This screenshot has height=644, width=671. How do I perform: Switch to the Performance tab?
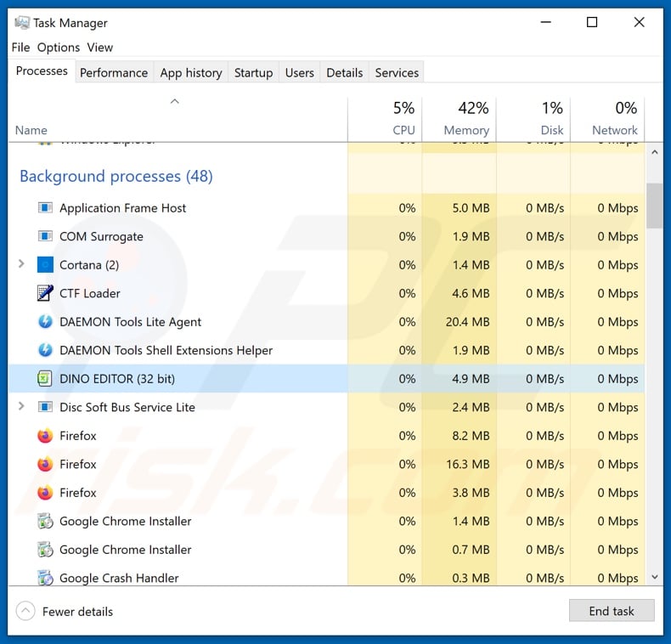[x=114, y=73]
